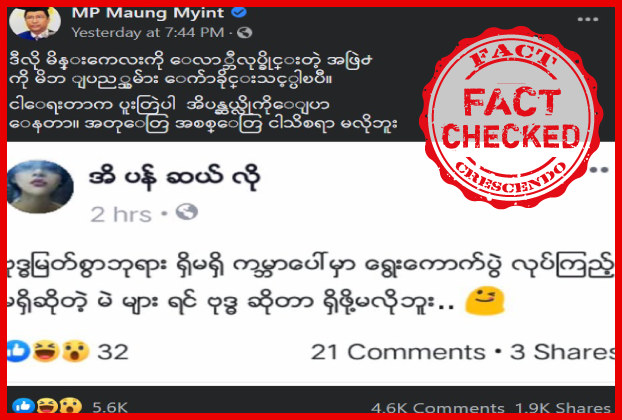Click the shared post's round profile photo
This screenshot has width=622, height=420.
pyautogui.click(x=40, y=187)
